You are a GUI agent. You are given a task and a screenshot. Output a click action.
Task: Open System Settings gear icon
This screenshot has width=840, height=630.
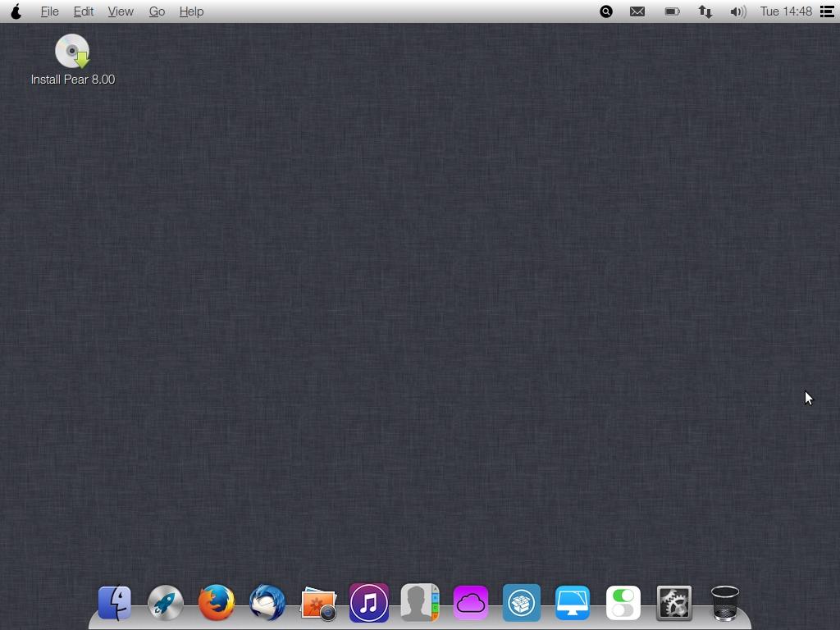tap(674, 603)
